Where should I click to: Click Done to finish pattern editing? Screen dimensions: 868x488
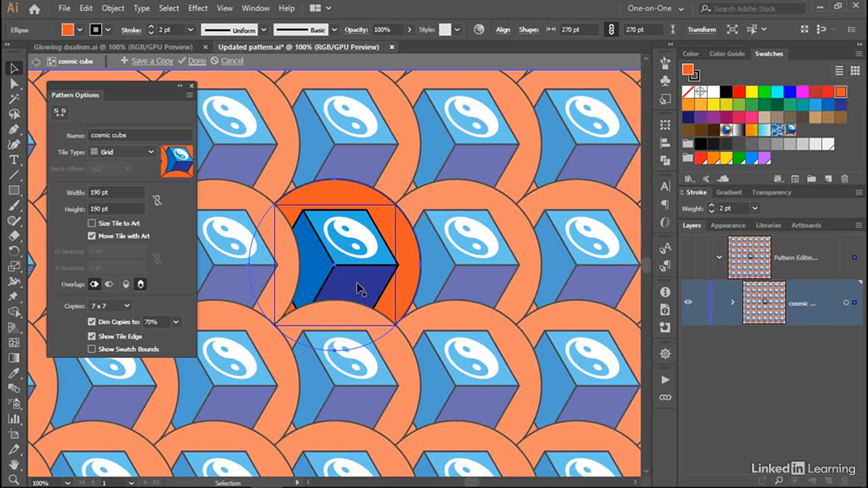point(197,61)
